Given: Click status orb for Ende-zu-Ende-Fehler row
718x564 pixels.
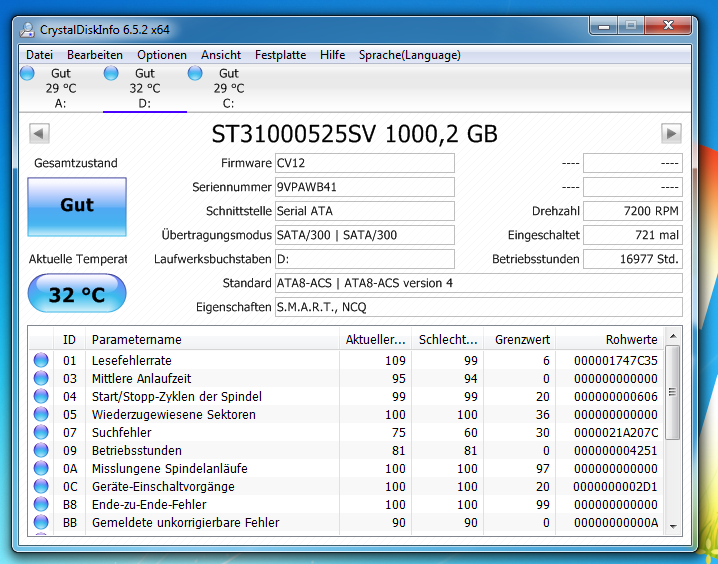Looking at the screenshot, I should (41, 504).
